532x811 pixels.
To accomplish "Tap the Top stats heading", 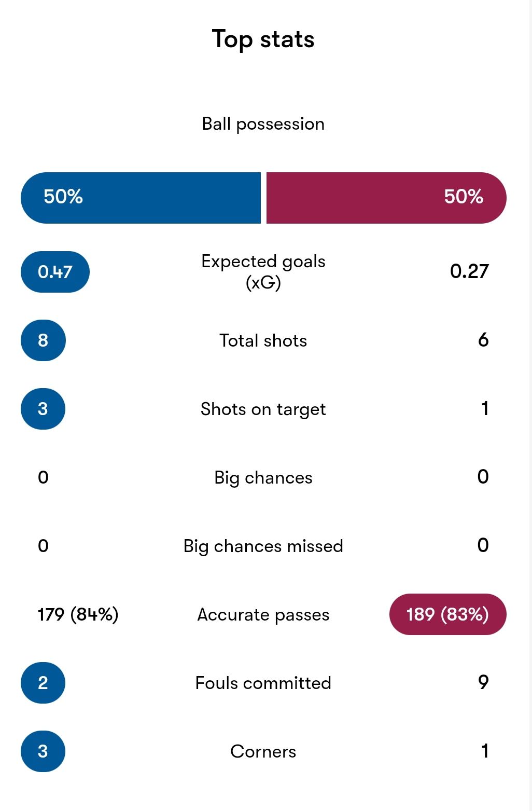I will point(263,39).
